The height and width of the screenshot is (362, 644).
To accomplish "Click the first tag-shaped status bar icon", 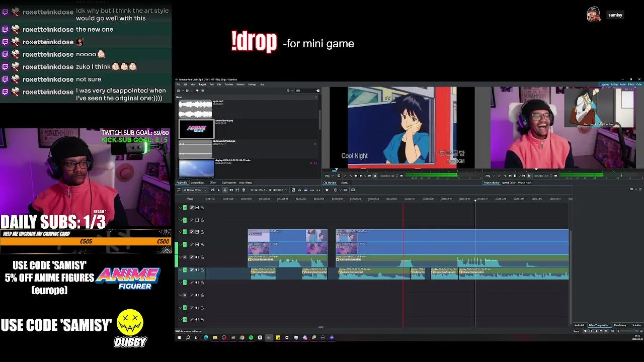I will [x=585, y=331].
